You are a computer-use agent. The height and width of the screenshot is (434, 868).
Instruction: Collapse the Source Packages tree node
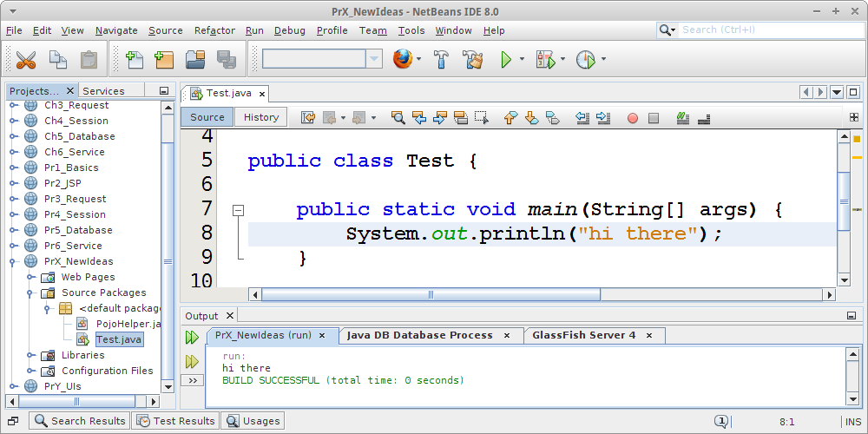31,293
